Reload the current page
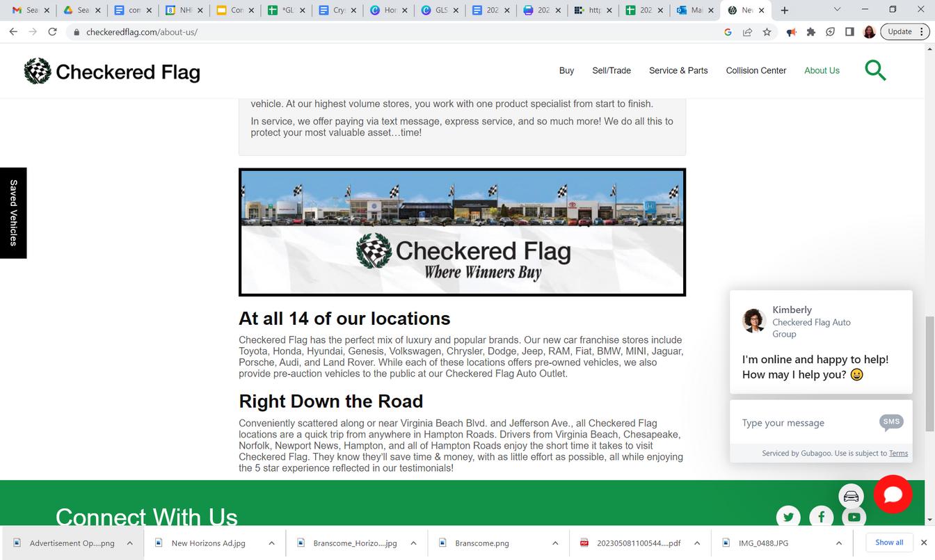Image resolution: width=935 pixels, height=560 pixels. [x=52, y=32]
